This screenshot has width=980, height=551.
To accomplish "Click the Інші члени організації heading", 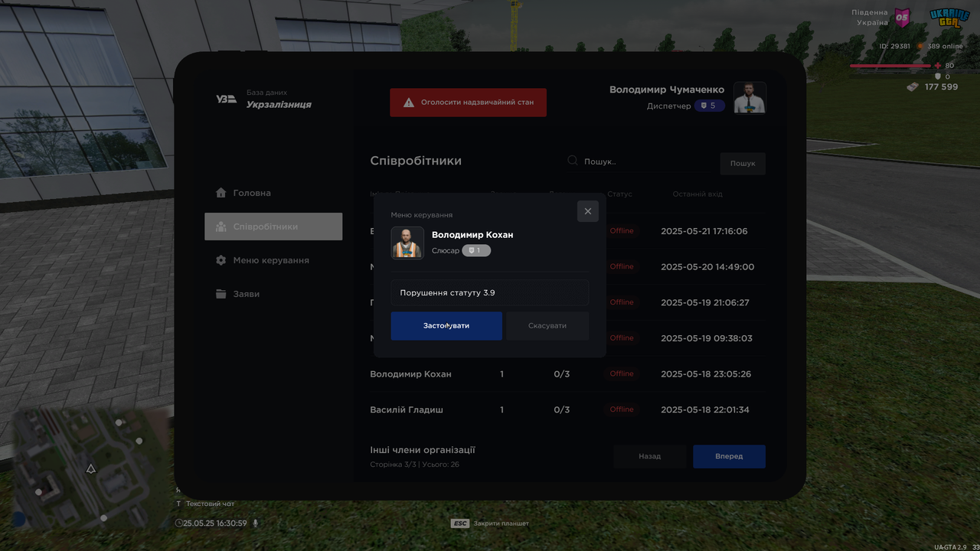I will [x=423, y=450].
